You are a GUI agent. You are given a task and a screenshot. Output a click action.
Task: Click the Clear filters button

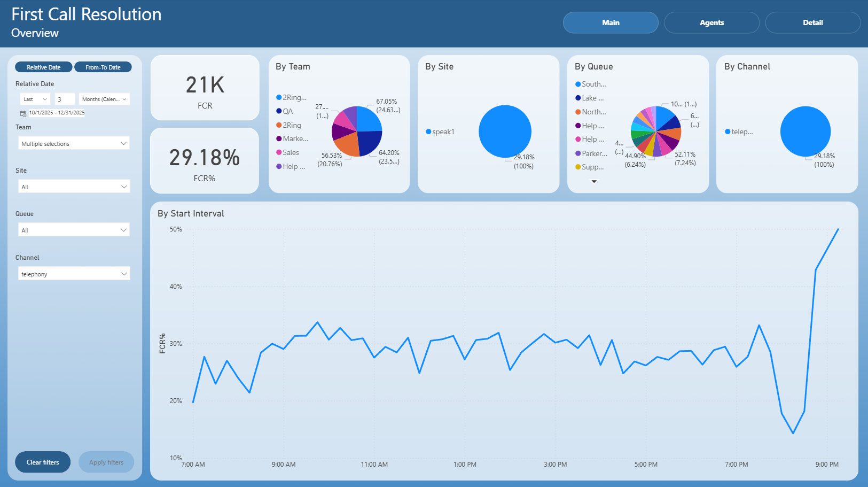pyautogui.click(x=43, y=462)
